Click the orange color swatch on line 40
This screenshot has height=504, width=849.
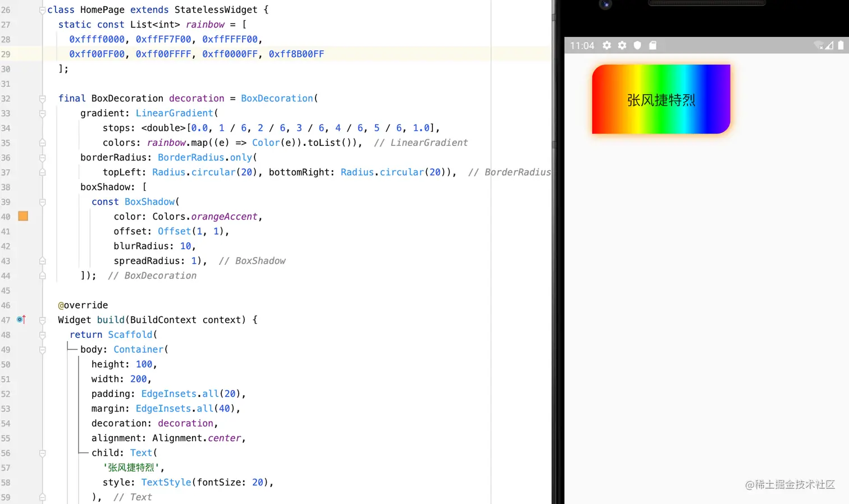[23, 216]
